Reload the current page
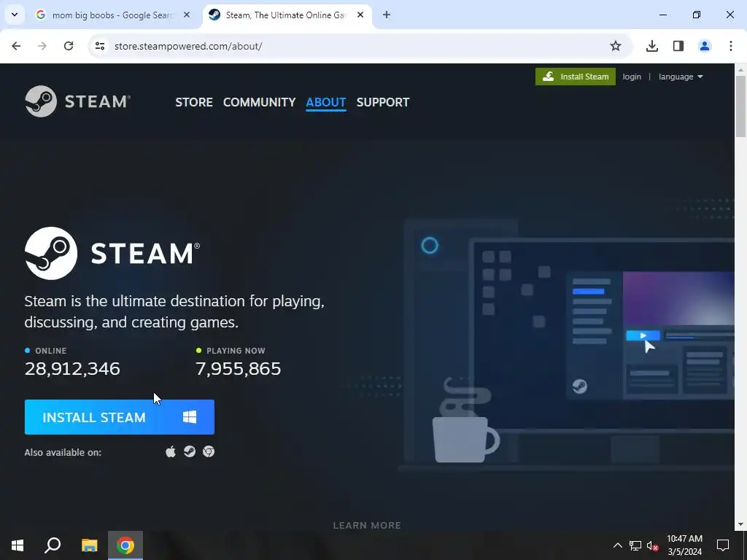 69,46
